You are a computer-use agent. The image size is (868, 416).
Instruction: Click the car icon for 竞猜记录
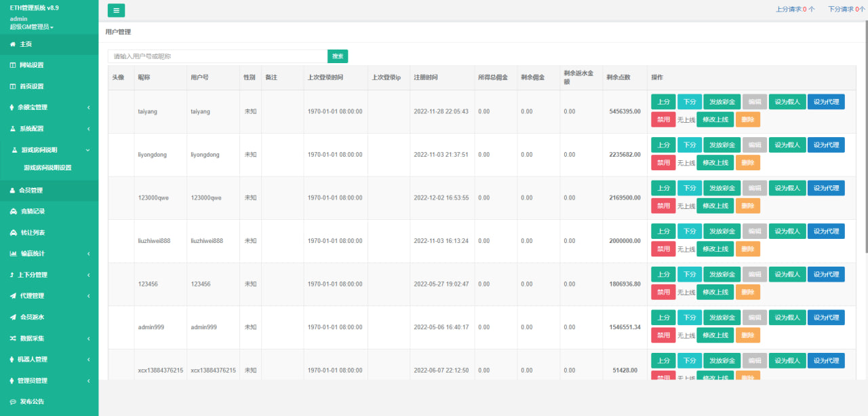click(13, 212)
